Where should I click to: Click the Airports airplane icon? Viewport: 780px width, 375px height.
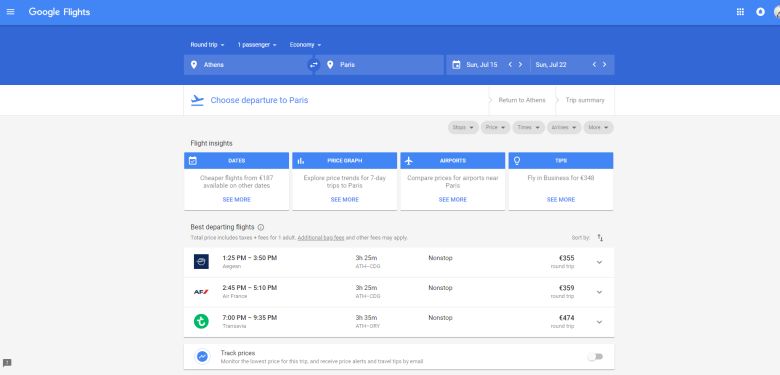point(409,161)
